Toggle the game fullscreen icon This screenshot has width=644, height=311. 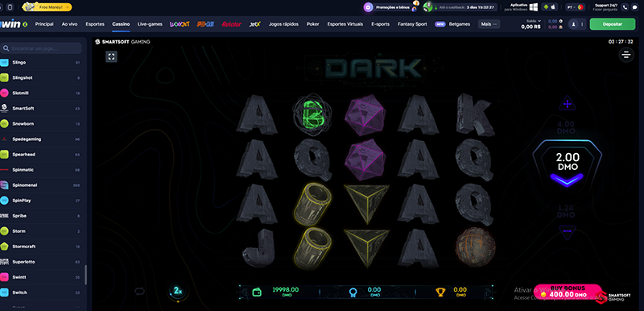click(x=111, y=56)
